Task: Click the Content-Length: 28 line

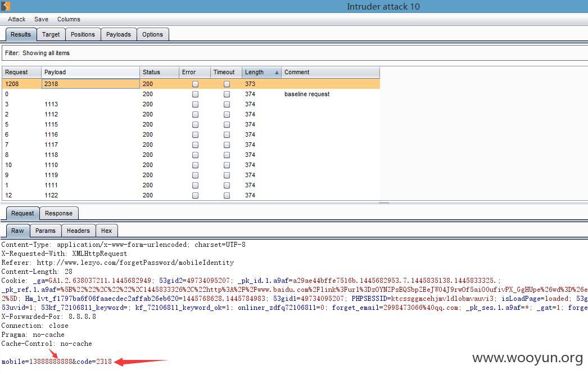Action: [x=37, y=272]
